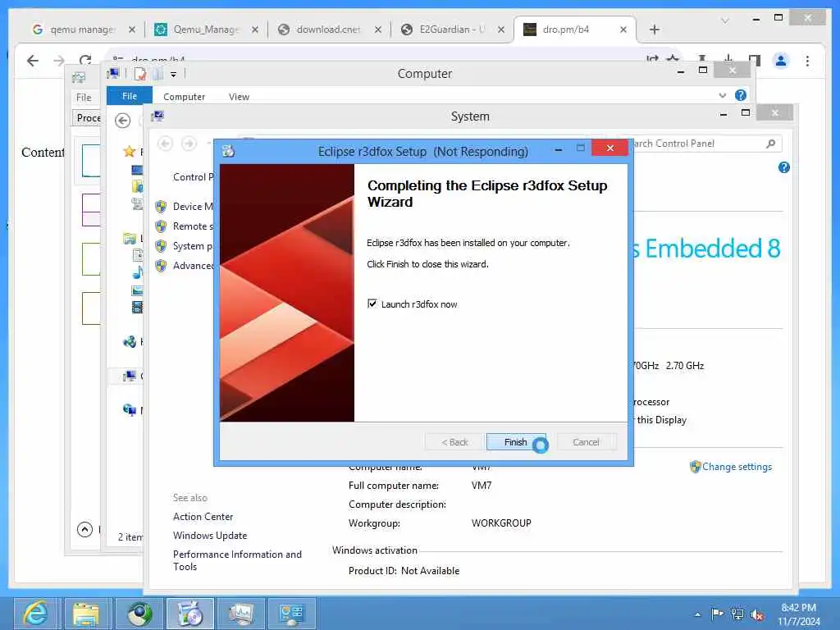Open the File tab in Computer window
Viewport: 840px width, 630px height.
pyautogui.click(x=129, y=96)
